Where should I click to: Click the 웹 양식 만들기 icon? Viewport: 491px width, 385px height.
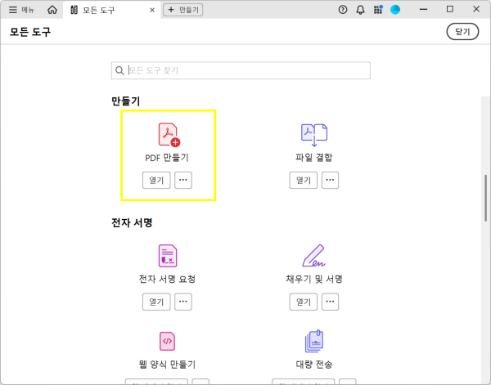[x=167, y=341]
